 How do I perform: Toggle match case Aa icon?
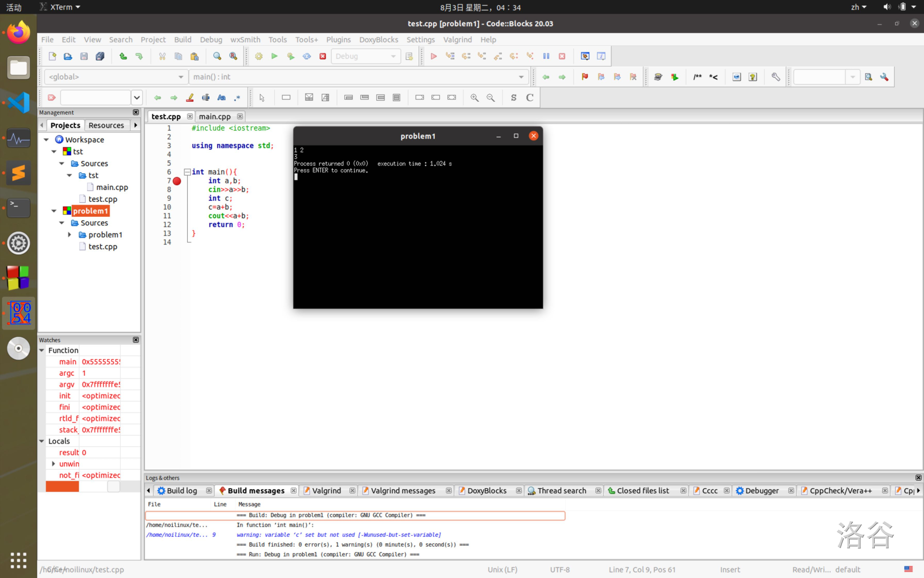click(221, 97)
